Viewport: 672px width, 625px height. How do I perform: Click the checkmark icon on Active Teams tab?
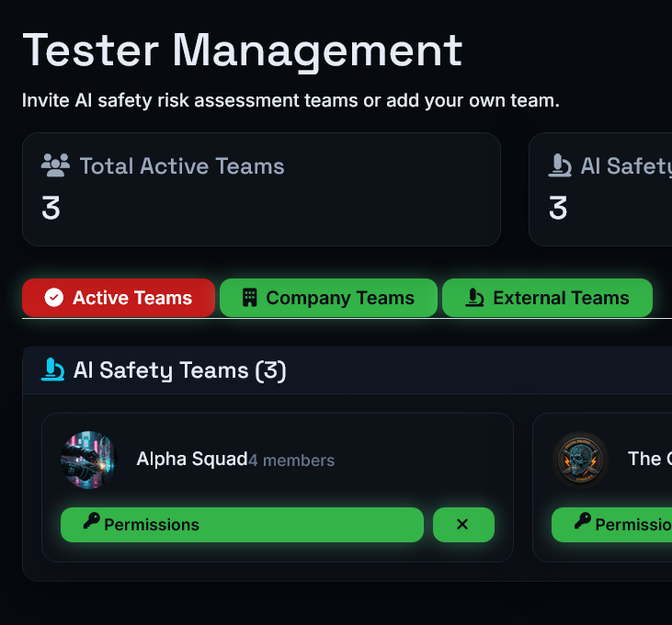point(54,297)
